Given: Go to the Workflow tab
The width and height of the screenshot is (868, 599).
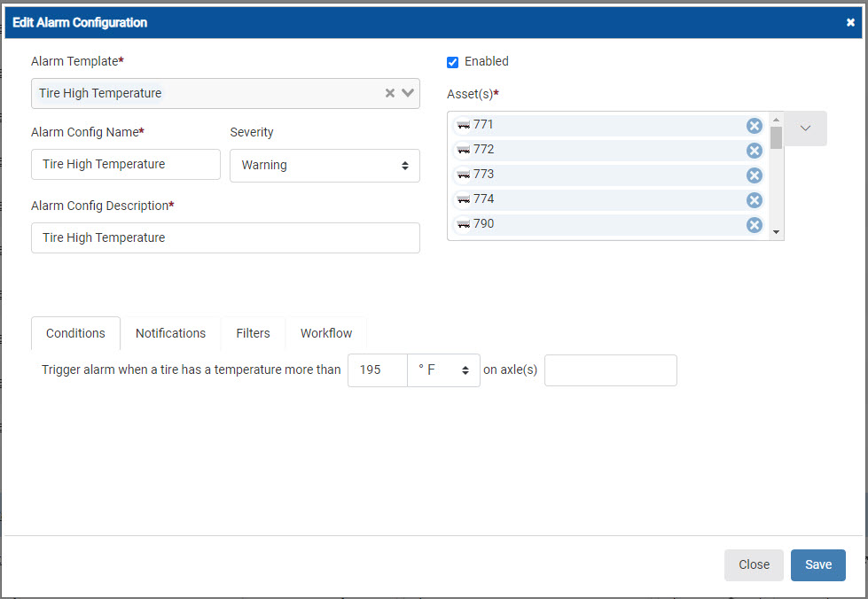Looking at the screenshot, I should [326, 333].
